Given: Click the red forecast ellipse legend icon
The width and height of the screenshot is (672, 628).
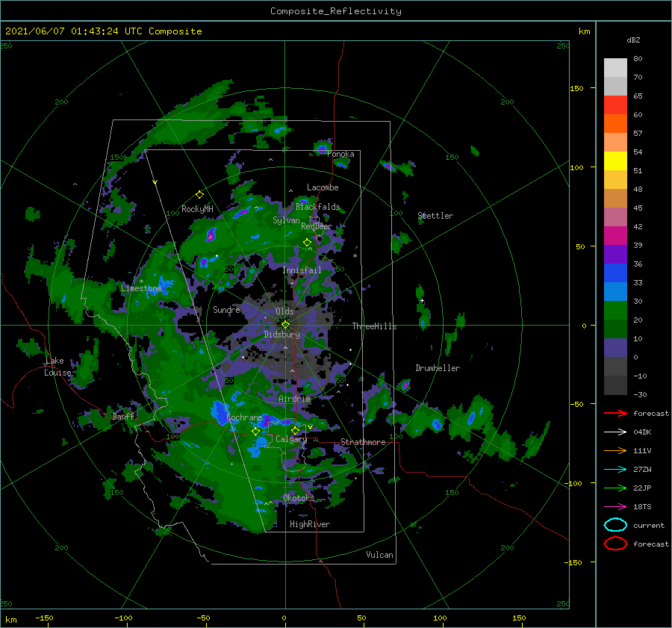Looking at the screenshot, I should pos(615,544).
